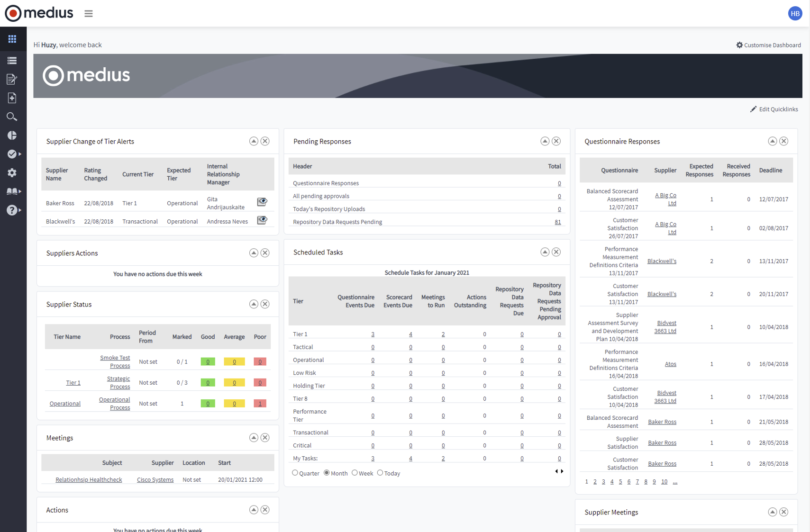Choose the Today option under Scheduled Tasks
Viewport: 810px width, 532px height.
click(x=380, y=473)
